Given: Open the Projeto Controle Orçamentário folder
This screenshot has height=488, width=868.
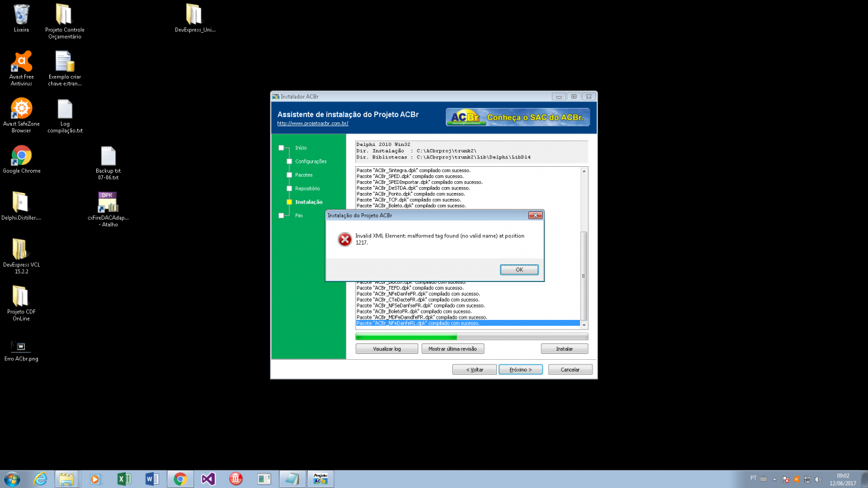Looking at the screenshot, I should 64,21.
